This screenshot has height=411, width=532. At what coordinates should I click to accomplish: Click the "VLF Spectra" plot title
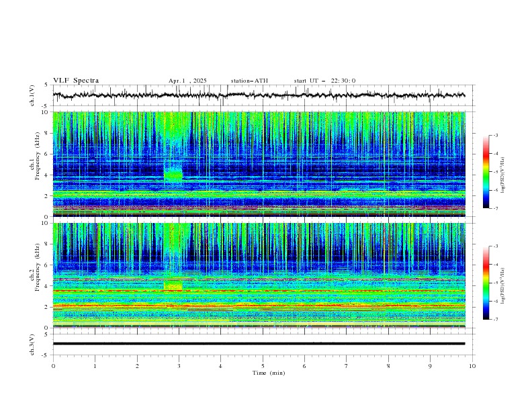click(x=76, y=81)
